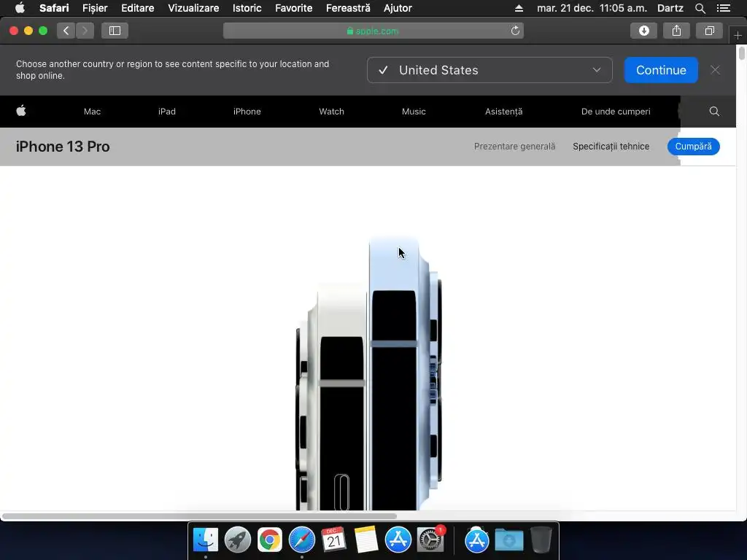Open Safari from the Dock
Viewport: 747px width, 560px height.
click(x=301, y=540)
